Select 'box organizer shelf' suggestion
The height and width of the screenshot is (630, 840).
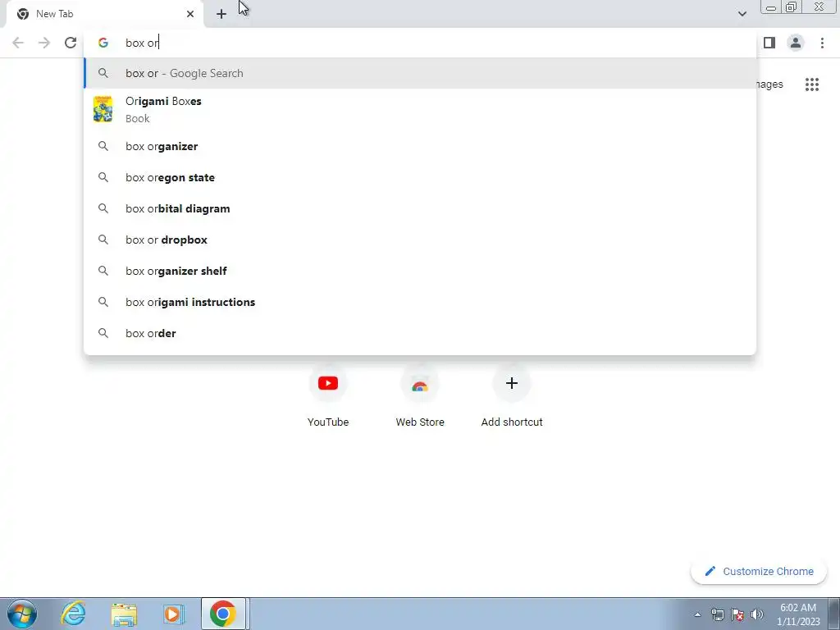point(420,271)
